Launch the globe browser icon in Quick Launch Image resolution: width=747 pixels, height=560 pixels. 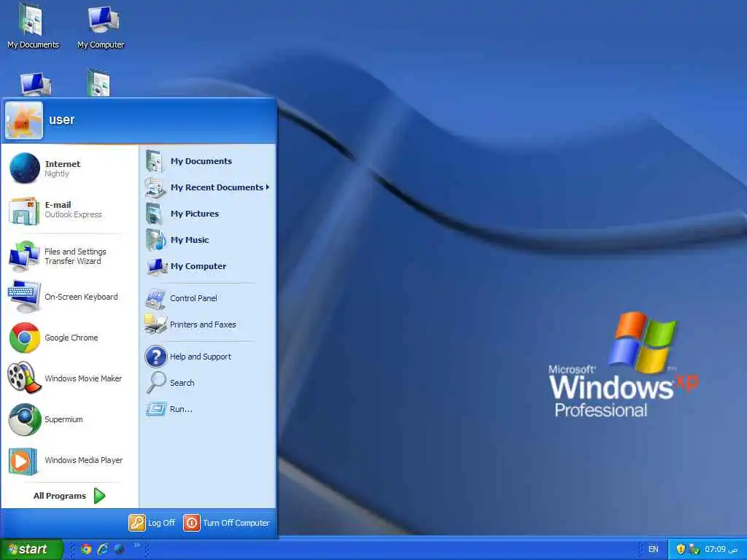[x=119, y=549]
